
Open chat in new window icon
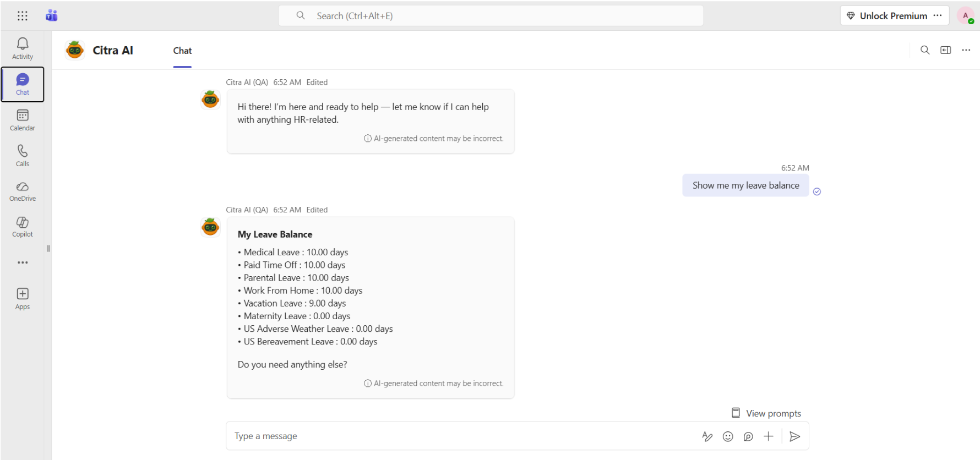tap(946, 50)
